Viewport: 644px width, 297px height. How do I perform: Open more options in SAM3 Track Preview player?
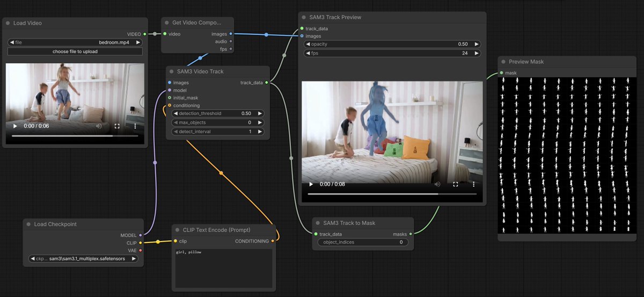point(473,184)
